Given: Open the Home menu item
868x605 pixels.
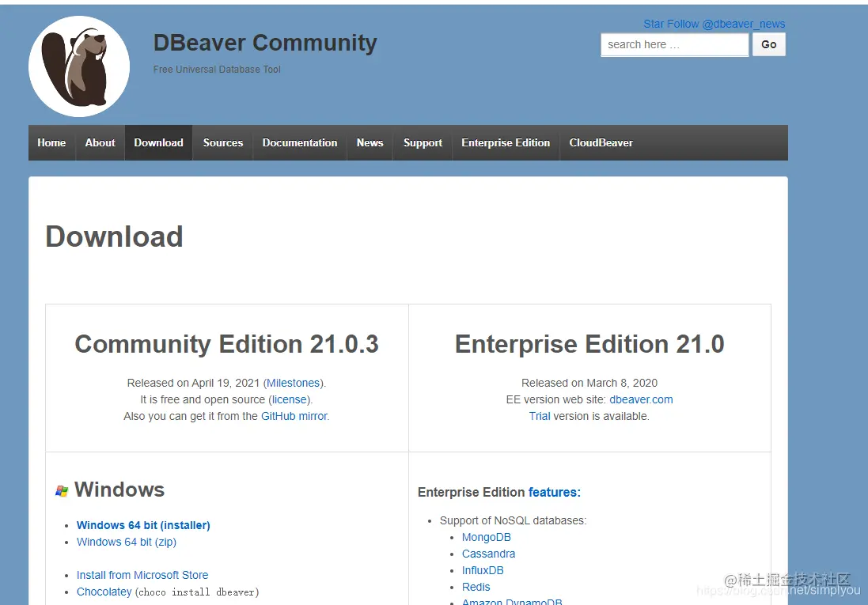Looking at the screenshot, I should pos(51,143).
